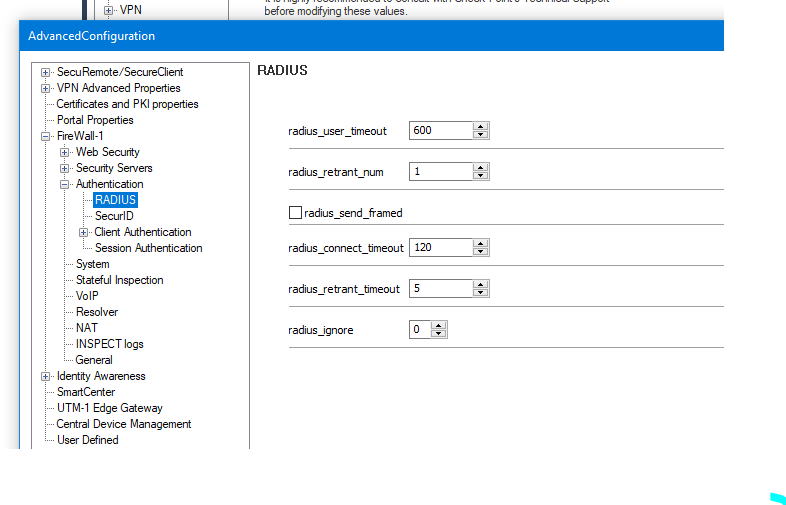
Task: Increase radius_retrant_num with up arrow
Action: [x=481, y=168]
